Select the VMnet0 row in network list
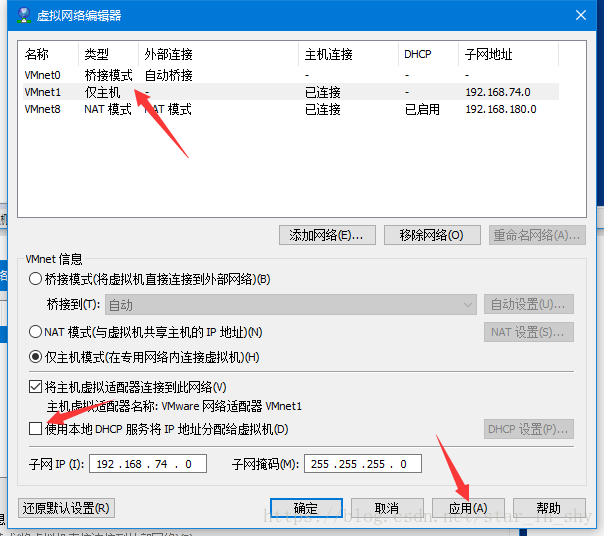604x536 pixels. coord(291,75)
